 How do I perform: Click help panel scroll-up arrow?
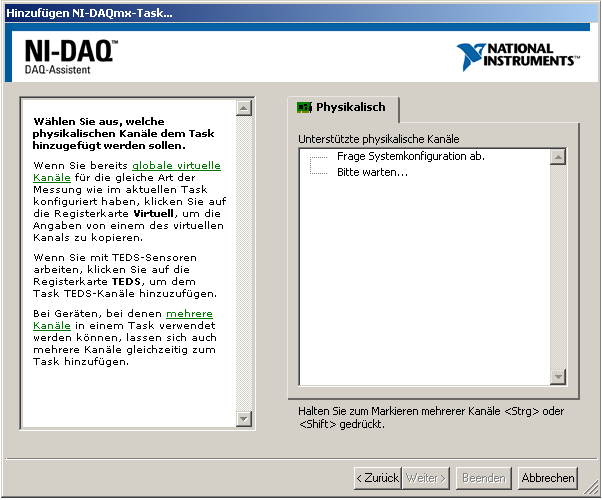[x=244, y=108]
